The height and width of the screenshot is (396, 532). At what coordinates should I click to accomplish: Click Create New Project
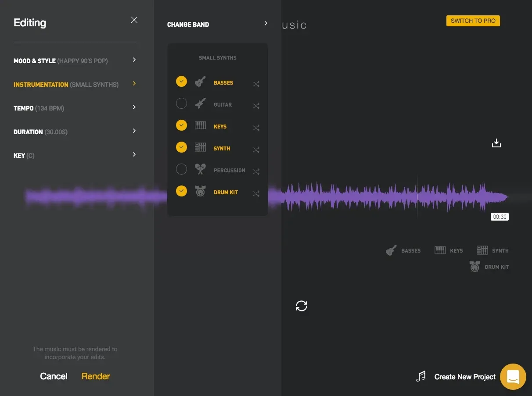pos(465,377)
